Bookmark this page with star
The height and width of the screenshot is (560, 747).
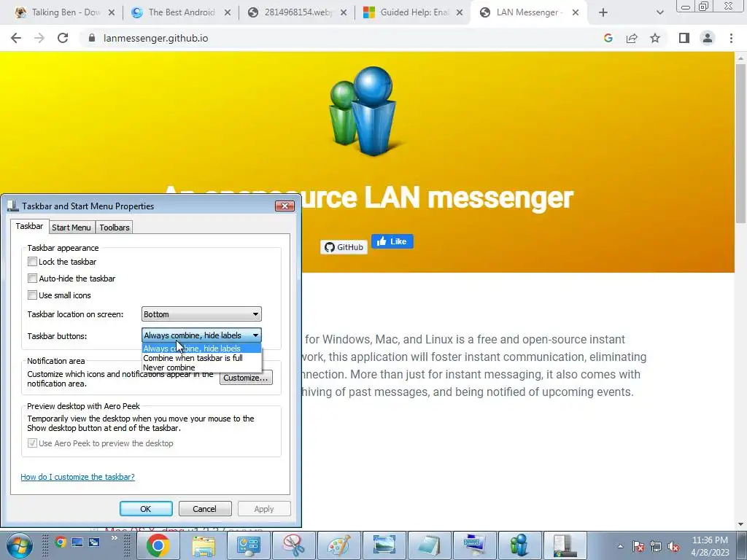(x=655, y=38)
